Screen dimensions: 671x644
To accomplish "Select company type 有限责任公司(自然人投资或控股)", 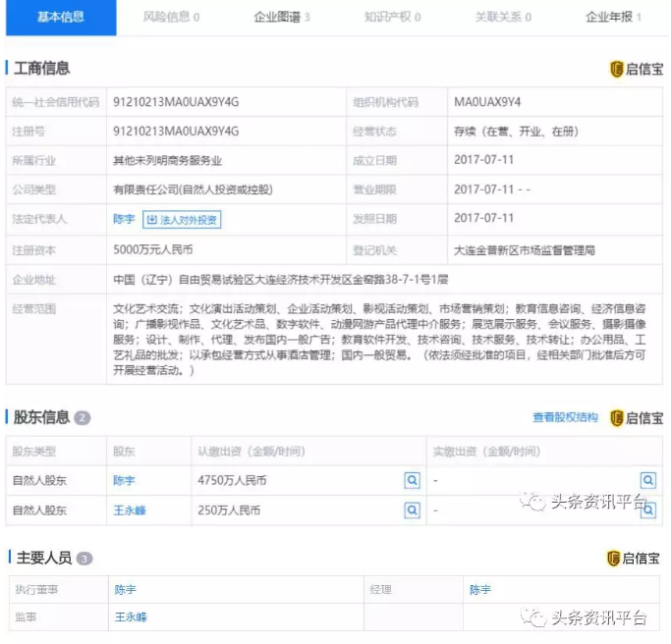I will pos(193,189).
